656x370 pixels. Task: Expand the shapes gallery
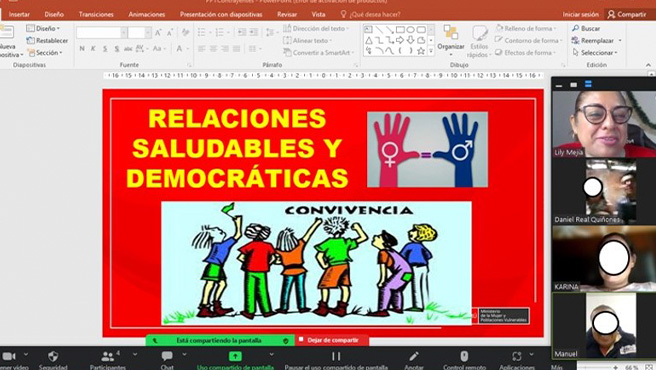pyautogui.click(x=431, y=51)
